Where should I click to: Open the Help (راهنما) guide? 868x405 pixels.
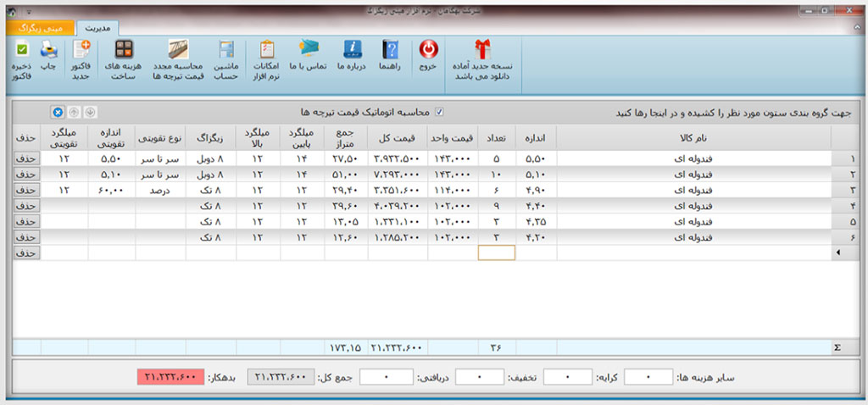point(390,51)
